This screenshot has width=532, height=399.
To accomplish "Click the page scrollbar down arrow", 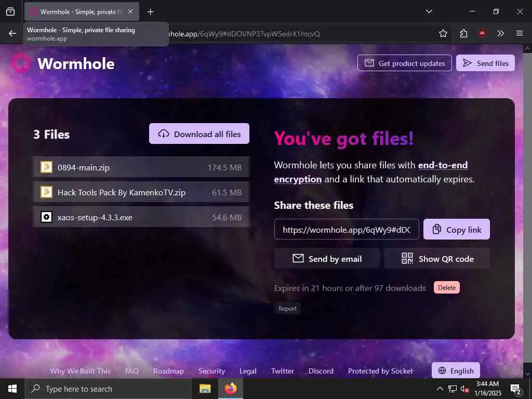I will (527, 374).
